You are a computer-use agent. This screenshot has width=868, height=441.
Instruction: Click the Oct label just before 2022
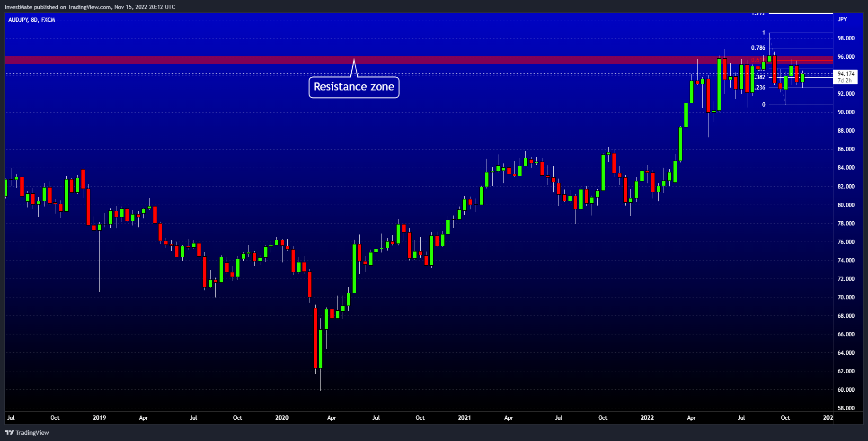tap(603, 418)
